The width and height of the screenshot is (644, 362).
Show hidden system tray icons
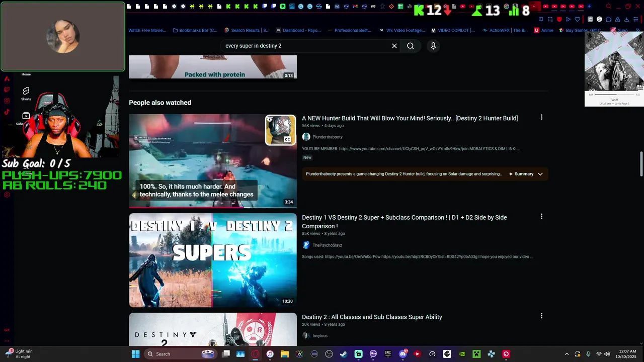click(567, 354)
